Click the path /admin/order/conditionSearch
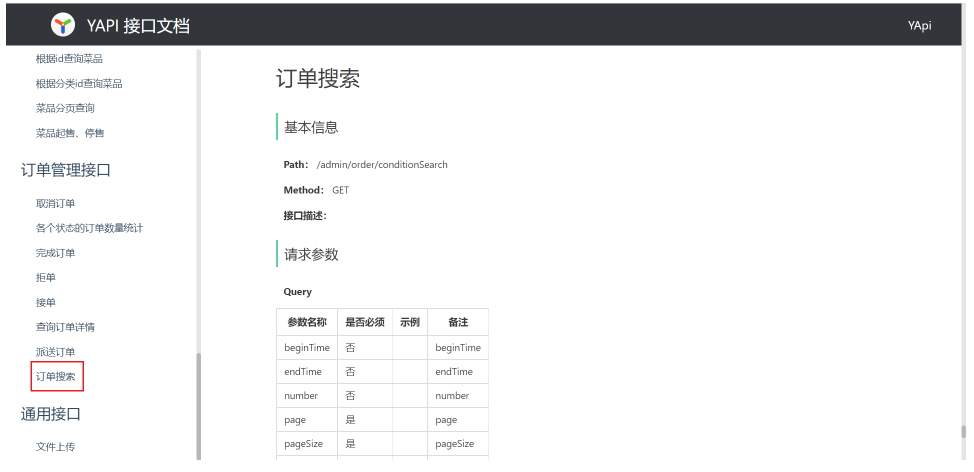974x472 pixels. 382,165
